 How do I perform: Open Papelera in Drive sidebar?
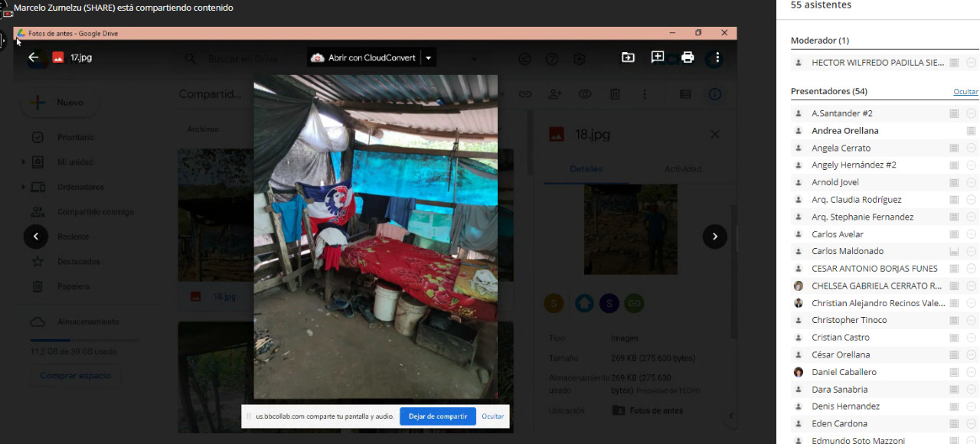[73, 286]
